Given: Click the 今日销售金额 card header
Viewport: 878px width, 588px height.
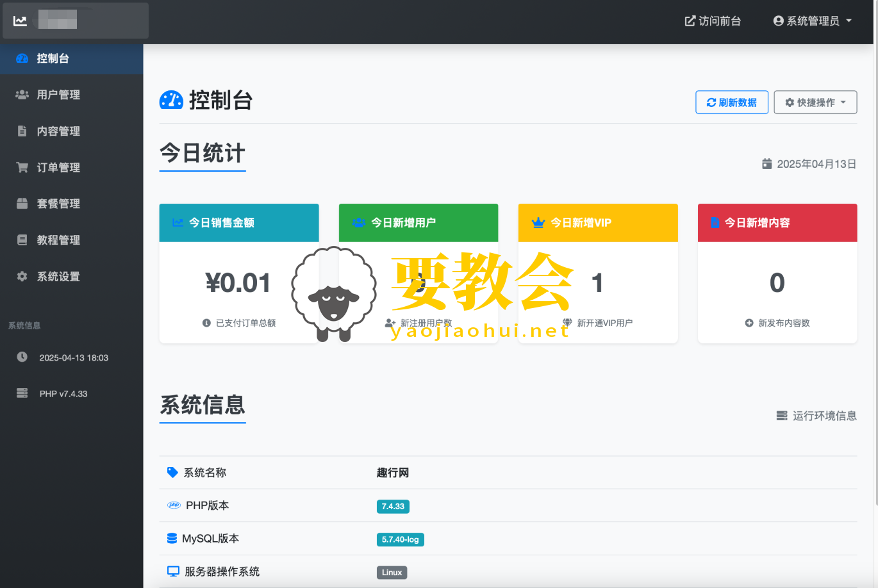Looking at the screenshot, I should (239, 223).
